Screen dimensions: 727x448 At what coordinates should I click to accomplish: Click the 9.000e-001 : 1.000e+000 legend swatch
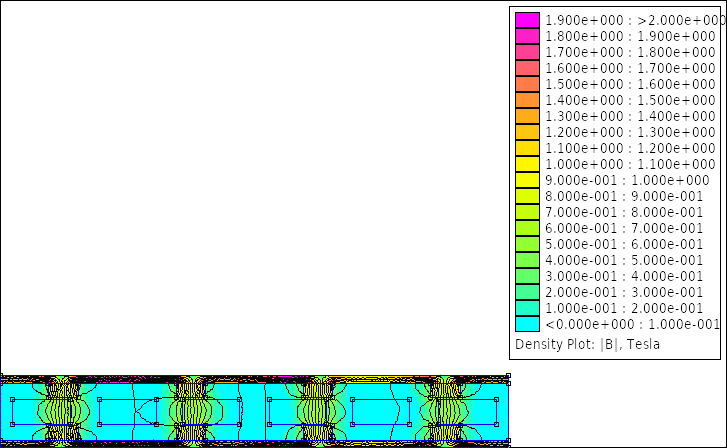click(x=527, y=180)
